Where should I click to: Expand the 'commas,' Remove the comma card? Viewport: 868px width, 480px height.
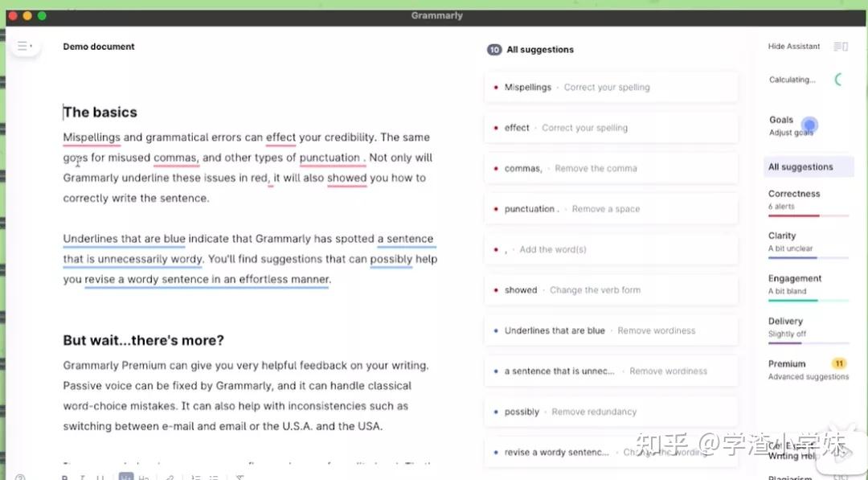[x=611, y=168]
